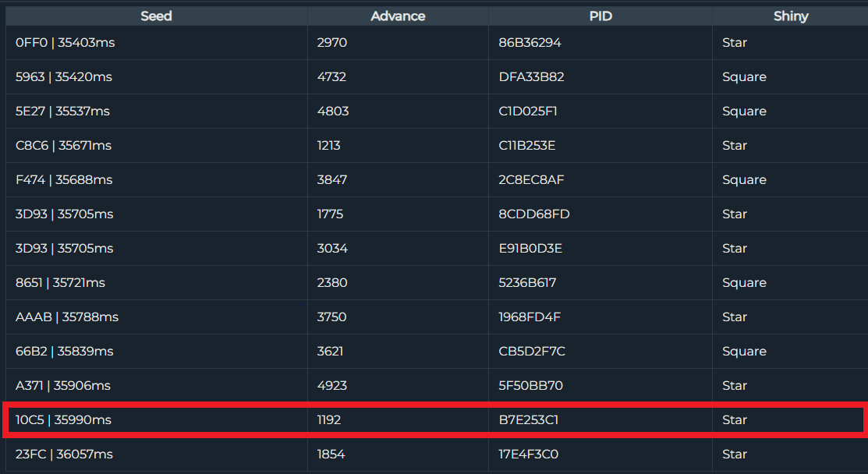The width and height of the screenshot is (868, 474).
Task: Click the PID column header
Action: point(600,16)
